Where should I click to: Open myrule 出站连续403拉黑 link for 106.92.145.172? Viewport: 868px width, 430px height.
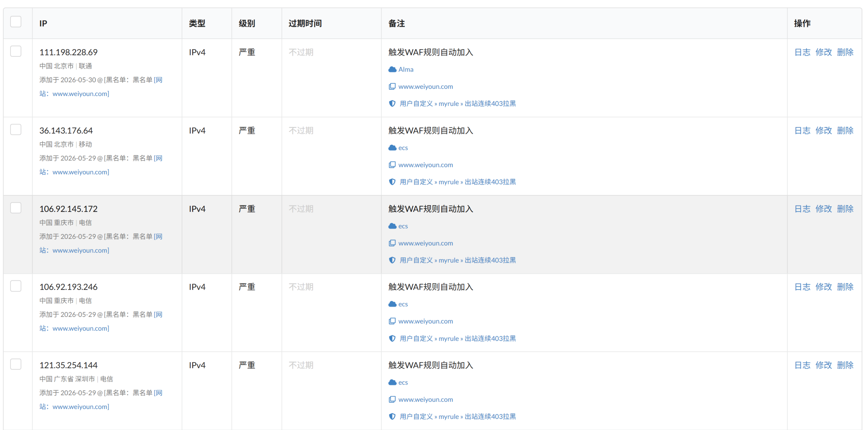458,260
